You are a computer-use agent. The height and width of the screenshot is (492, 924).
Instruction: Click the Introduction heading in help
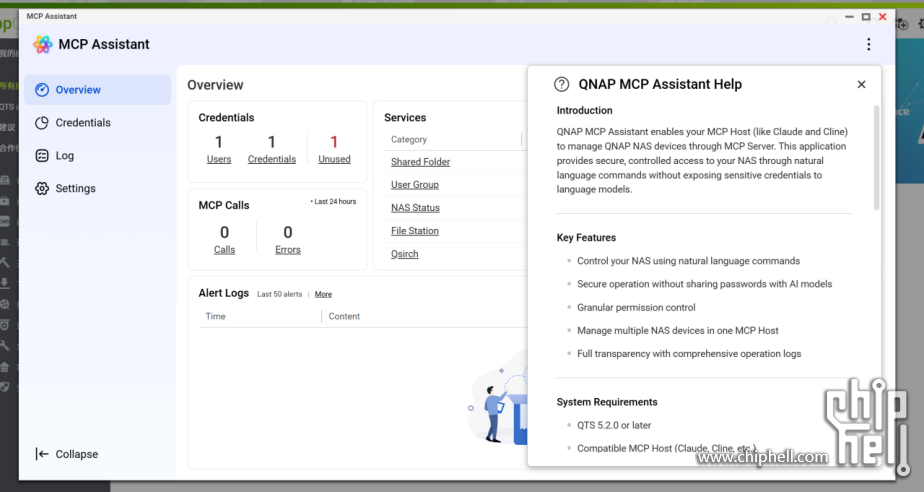[x=584, y=110]
